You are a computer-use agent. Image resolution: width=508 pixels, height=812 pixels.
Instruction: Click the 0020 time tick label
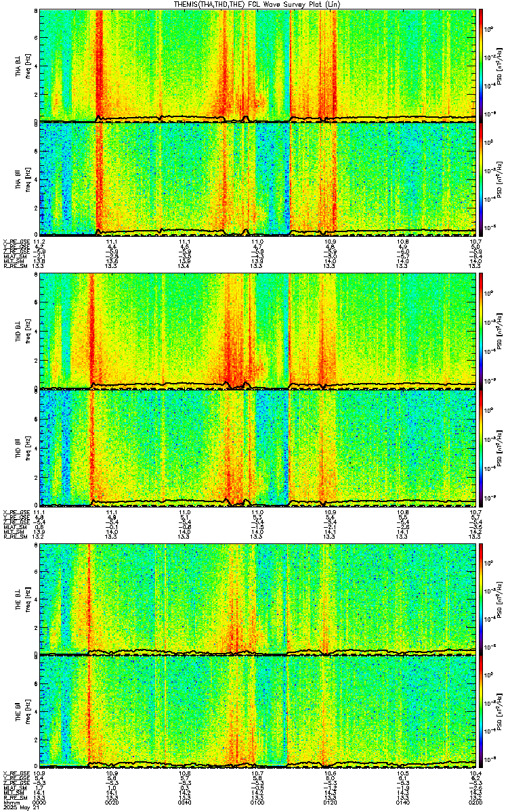(x=112, y=802)
